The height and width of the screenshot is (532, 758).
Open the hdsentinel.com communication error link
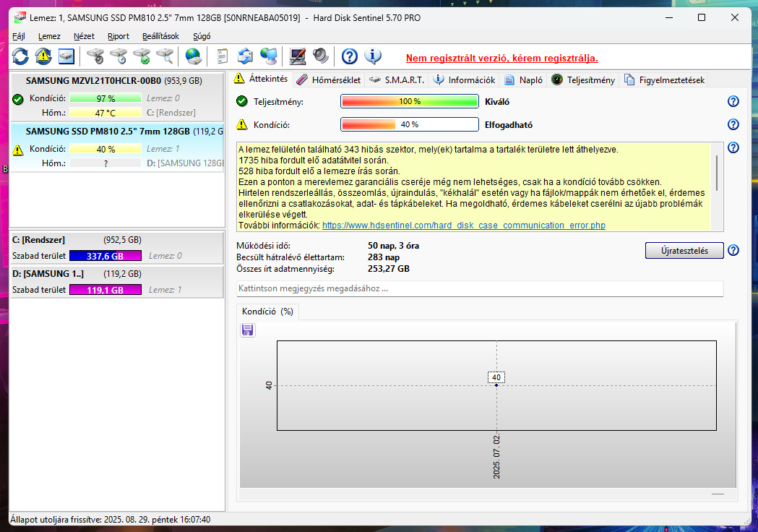pyautogui.click(x=464, y=226)
